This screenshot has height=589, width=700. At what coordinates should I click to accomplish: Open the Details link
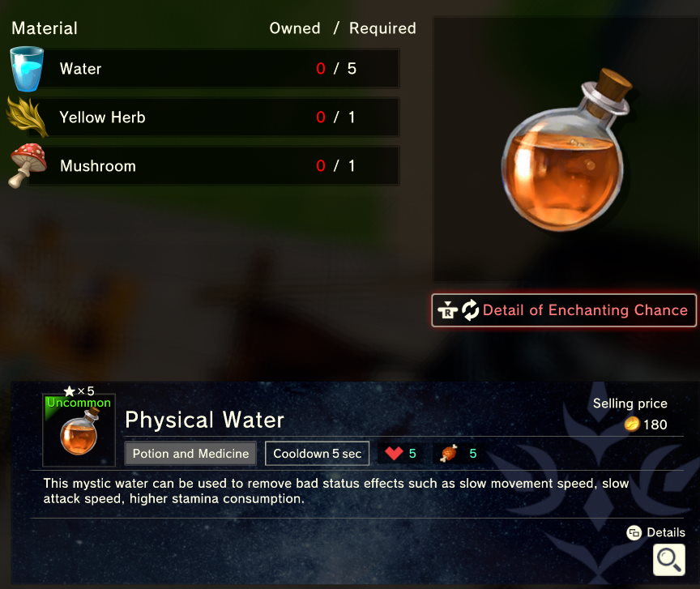(x=656, y=532)
